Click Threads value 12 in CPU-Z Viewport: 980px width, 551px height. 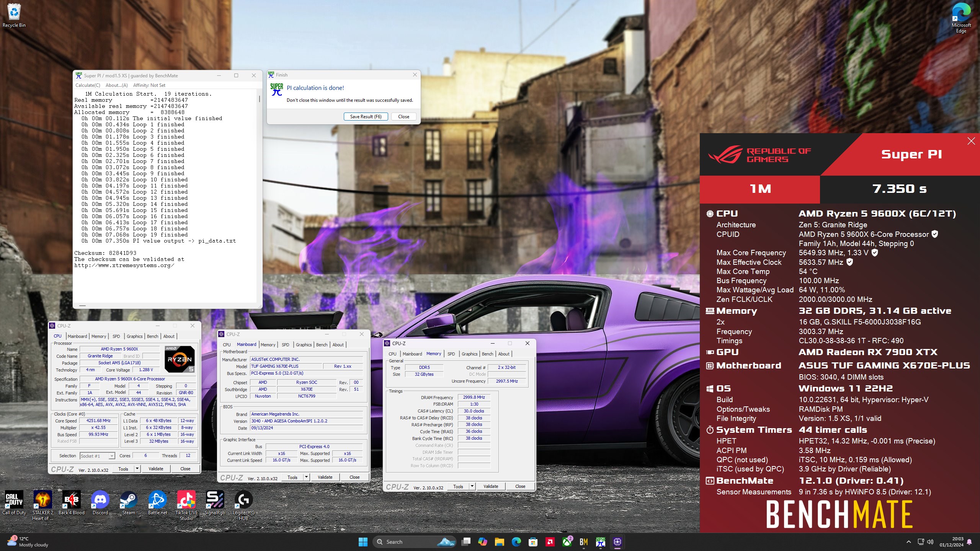tap(188, 456)
